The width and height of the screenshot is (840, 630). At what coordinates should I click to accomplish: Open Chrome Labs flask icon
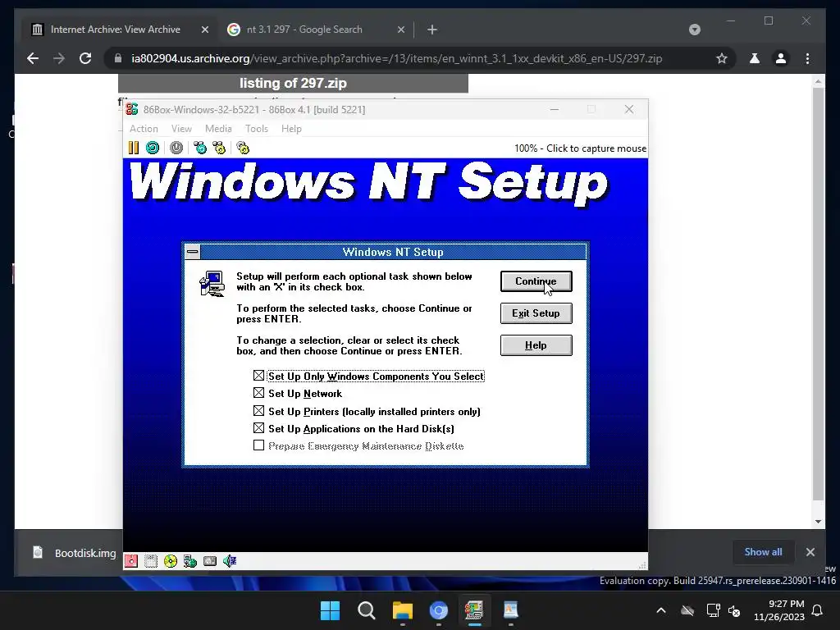[755, 58]
